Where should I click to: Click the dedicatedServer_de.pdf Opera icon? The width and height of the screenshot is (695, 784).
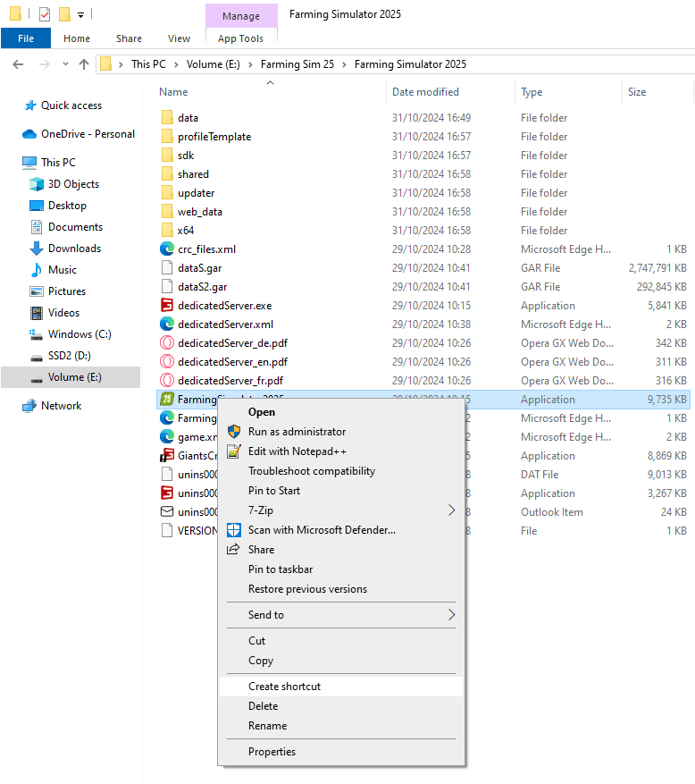point(166,343)
